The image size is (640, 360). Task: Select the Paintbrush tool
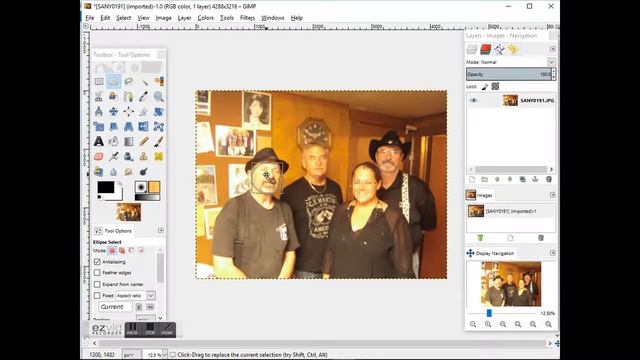(x=159, y=142)
